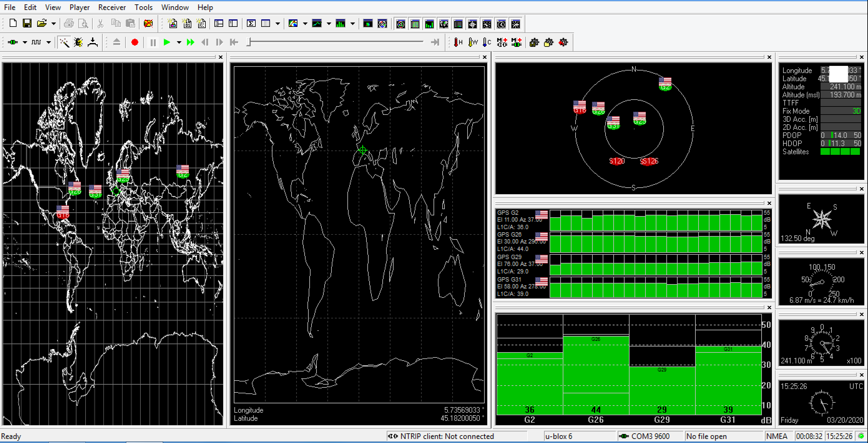Click the Debug messages bug icon
This screenshot has height=443, width=868.
[78, 42]
